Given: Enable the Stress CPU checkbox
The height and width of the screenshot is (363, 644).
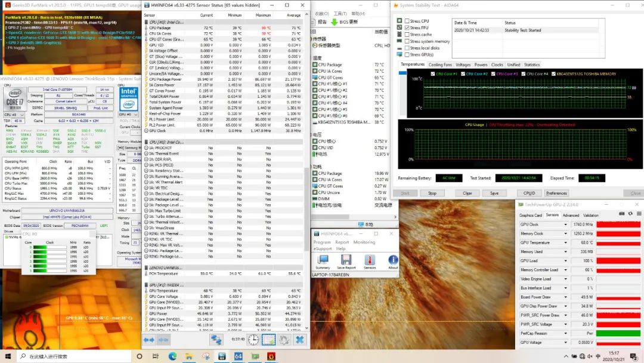Looking at the screenshot, I should (x=408, y=21).
